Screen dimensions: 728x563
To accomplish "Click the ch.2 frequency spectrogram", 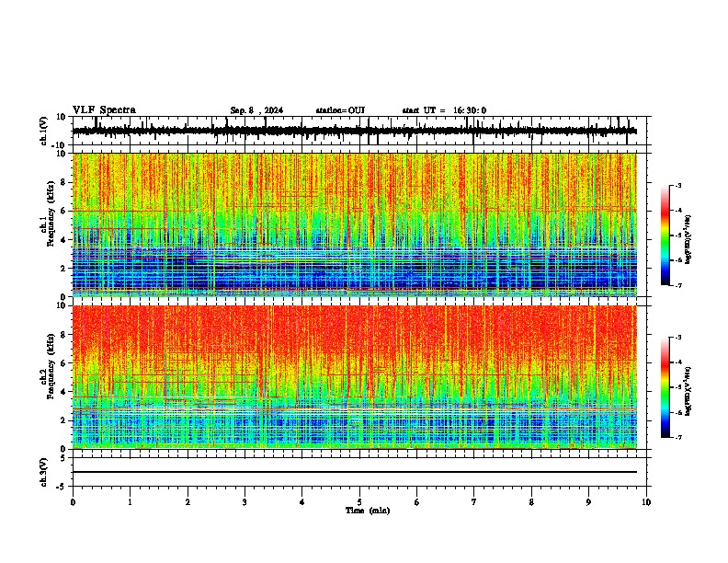I will click(355, 377).
